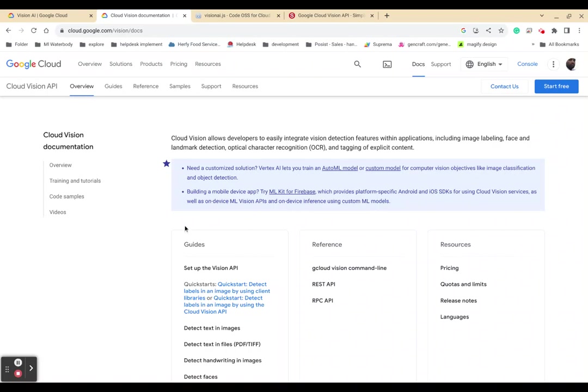Open Pricing under Resources
The image size is (588, 392).
point(449,268)
